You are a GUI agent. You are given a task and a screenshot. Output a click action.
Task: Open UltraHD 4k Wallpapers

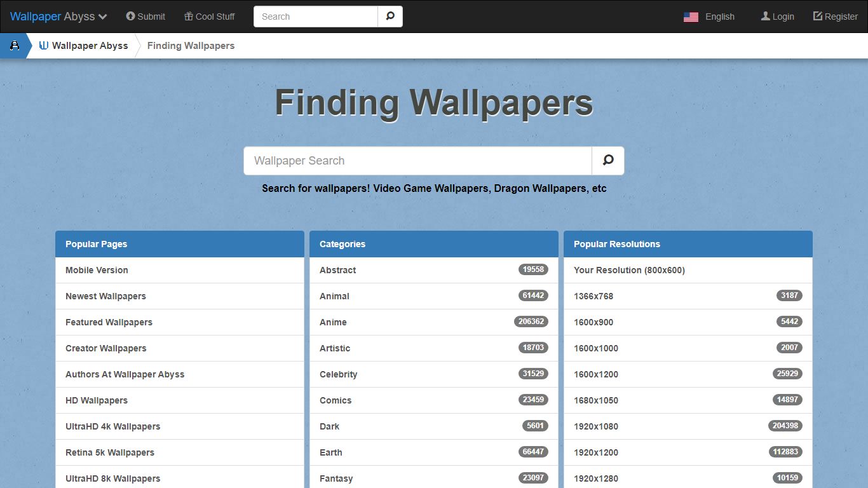pyautogui.click(x=180, y=426)
